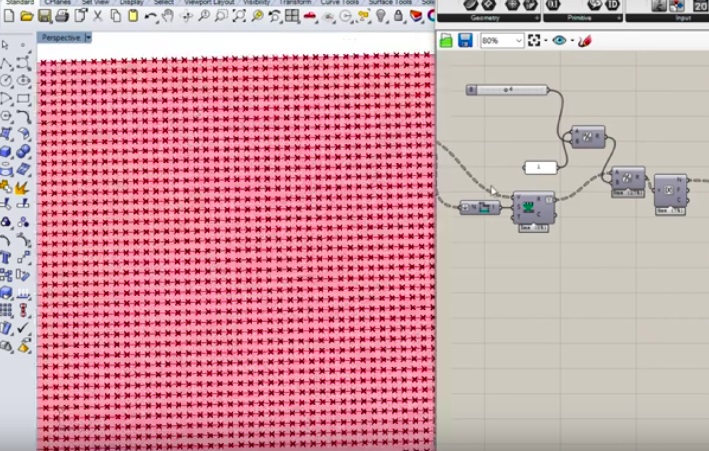This screenshot has height=451, width=709.
Task: Click the Zoom Extents icon in Rhino toolbar
Action: click(239, 16)
